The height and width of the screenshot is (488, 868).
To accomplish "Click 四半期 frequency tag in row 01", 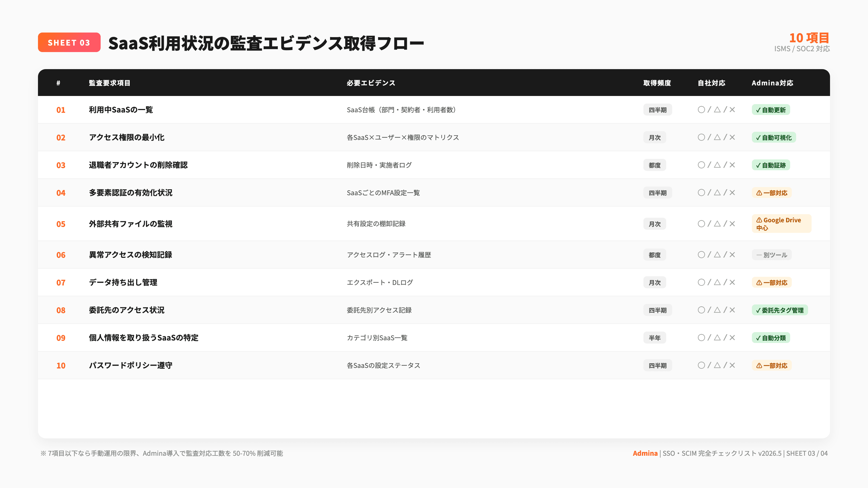I will pyautogui.click(x=658, y=110).
